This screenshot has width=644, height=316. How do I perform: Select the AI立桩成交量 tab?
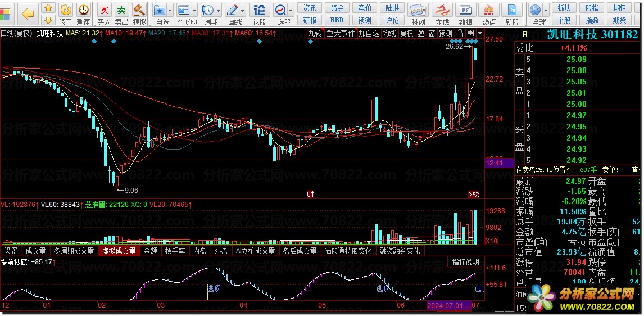[255, 251]
